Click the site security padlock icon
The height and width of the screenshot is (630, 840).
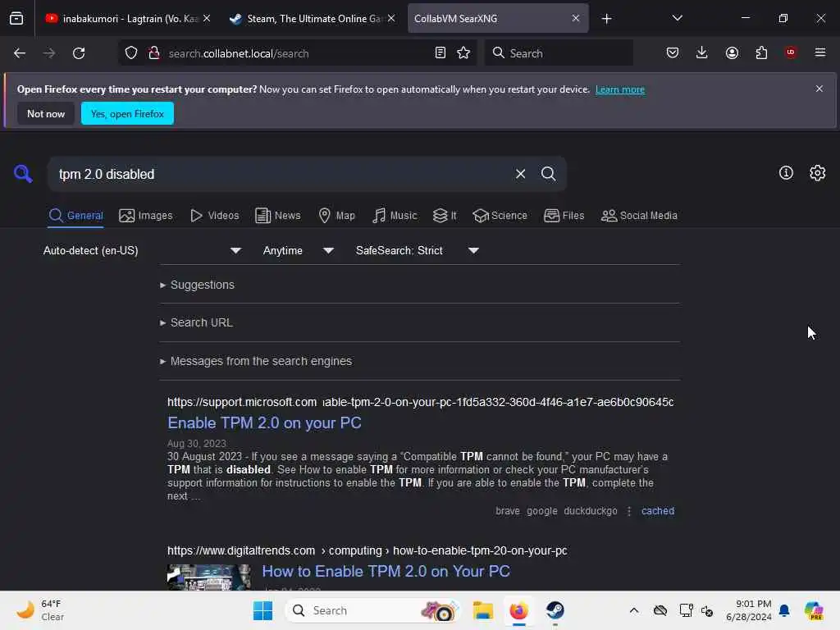tap(154, 53)
